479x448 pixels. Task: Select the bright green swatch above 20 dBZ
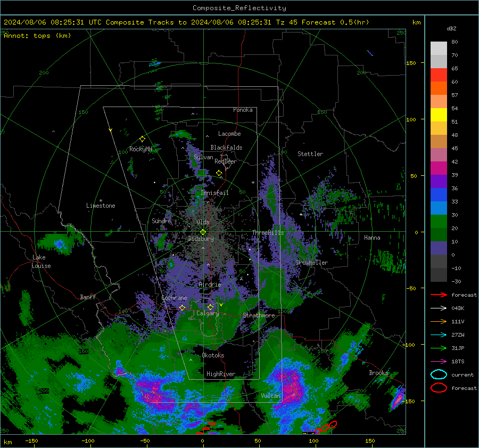(439, 222)
